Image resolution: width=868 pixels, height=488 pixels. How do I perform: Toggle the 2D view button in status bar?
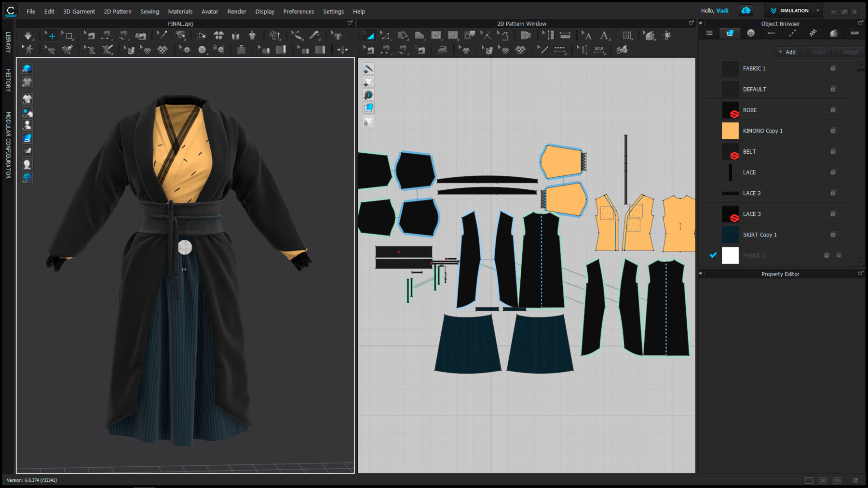click(837, 480)
